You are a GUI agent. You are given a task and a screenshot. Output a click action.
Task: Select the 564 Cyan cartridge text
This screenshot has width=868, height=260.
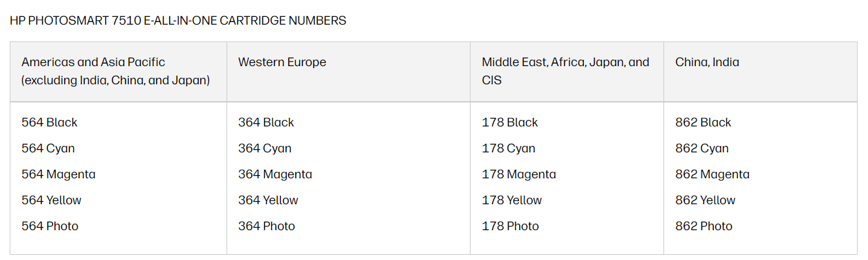(x=48, y=148)
